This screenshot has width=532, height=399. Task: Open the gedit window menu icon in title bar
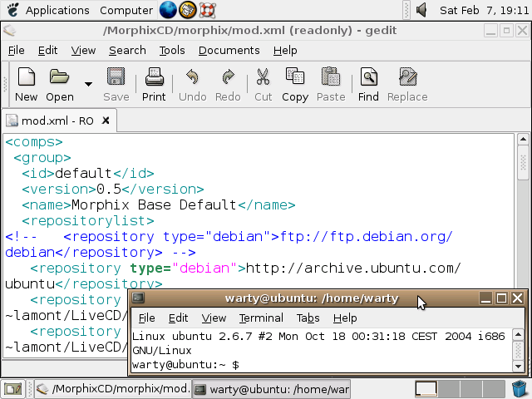tap(8, 31)
